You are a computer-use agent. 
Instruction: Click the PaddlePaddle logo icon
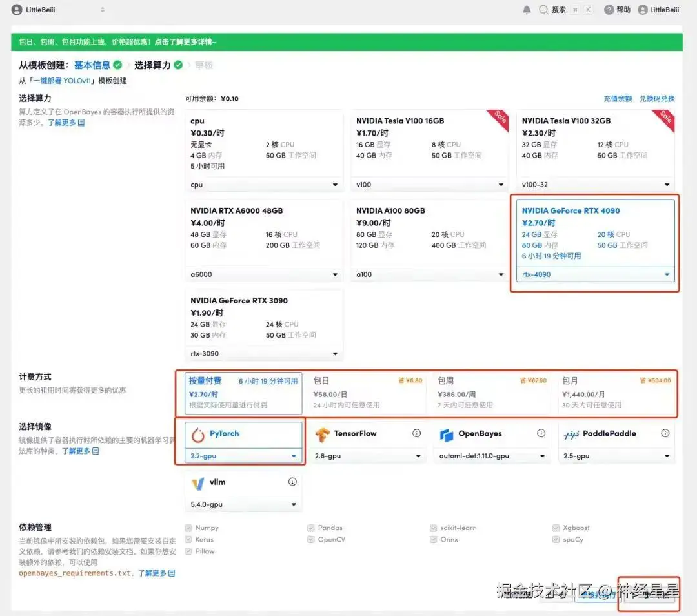click(571, 435)
